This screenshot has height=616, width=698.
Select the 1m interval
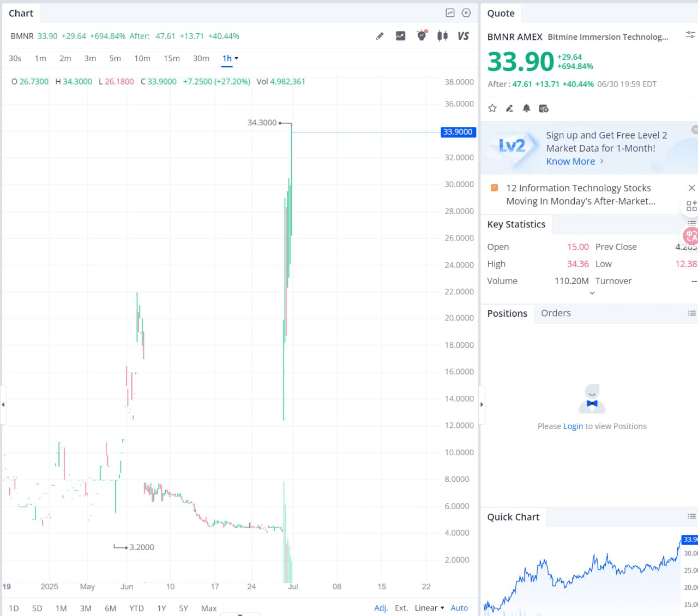(40, 58)
